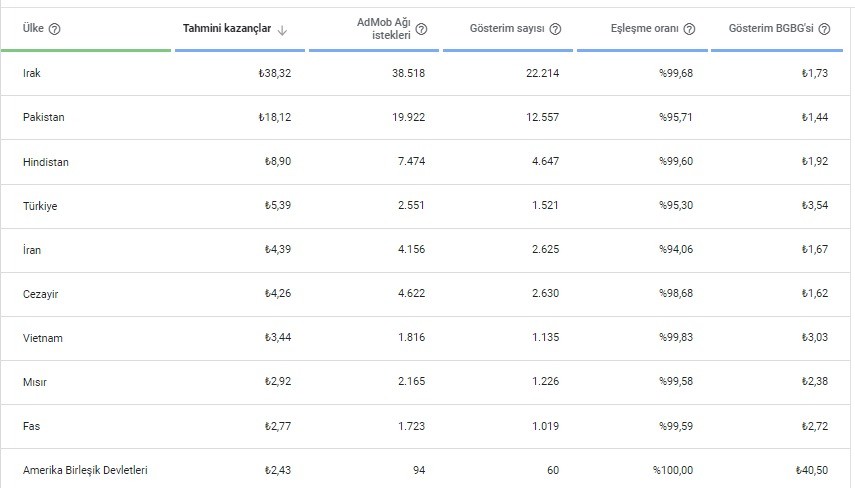The image size is (855, 488).
Task: Click the Gösterim BGBG'si column header
Action: coord(771,28)
